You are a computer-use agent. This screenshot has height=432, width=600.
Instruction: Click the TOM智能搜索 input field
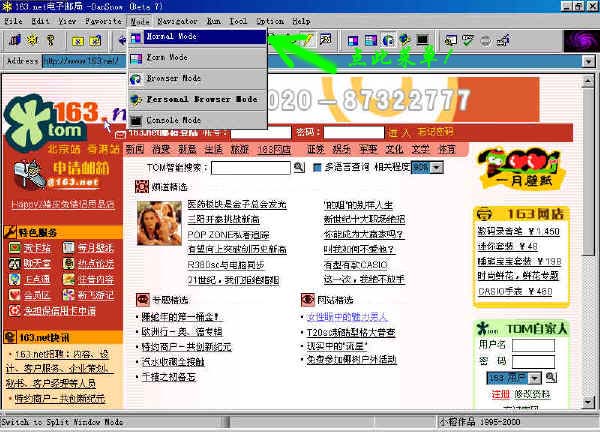click(x=251, y=167)
